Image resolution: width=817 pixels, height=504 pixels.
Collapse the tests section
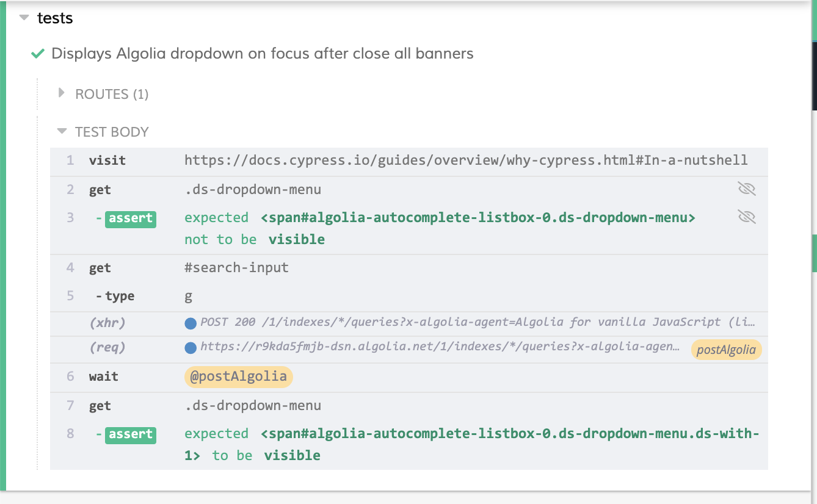pos(23,18)
